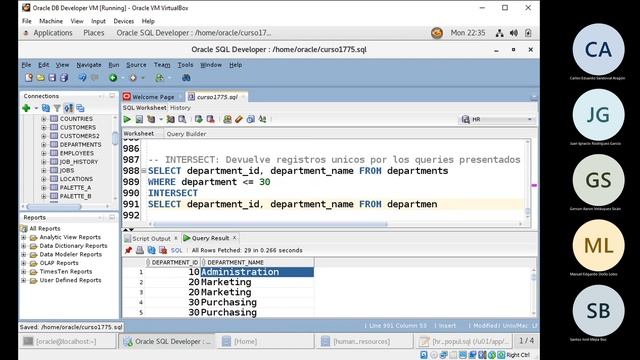
Task: Switch to human_resources window in taskbar
Action: (364, 341)
